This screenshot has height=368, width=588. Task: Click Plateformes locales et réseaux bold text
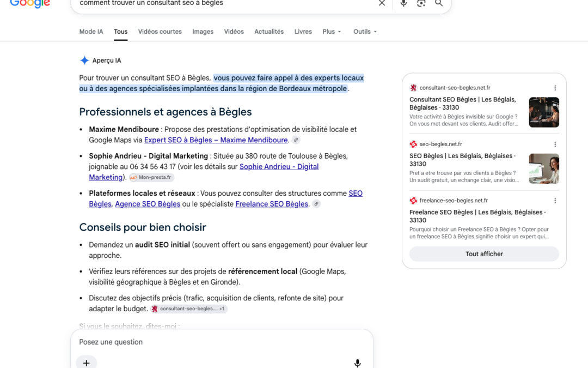coord(142,194)
